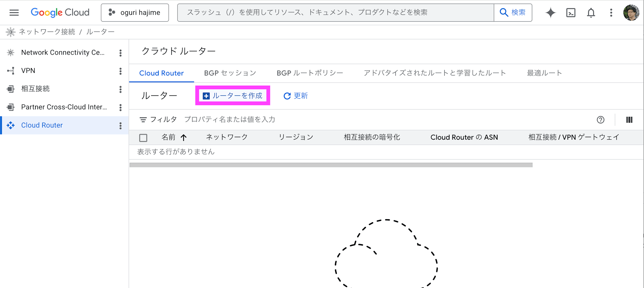Click the フィルタ filter icon
The height and width of the screenshot is (288, 644).
pyautogui.click(x=143, y=120)
